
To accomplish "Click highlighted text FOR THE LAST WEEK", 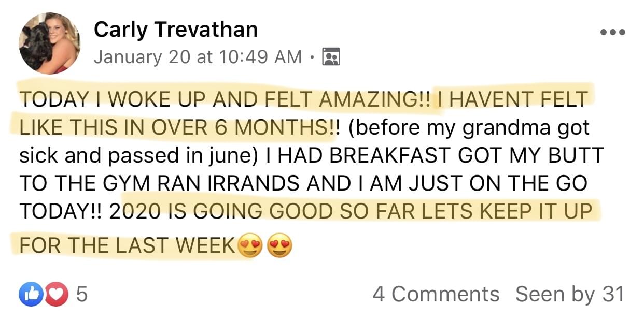I will click(127, 245).
